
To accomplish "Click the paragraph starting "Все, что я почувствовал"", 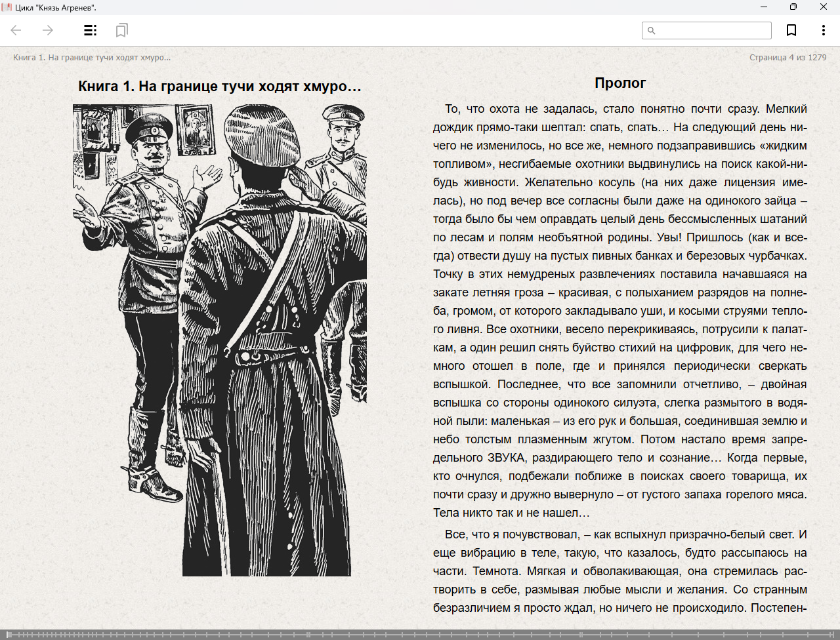I will tap(619, 571).
